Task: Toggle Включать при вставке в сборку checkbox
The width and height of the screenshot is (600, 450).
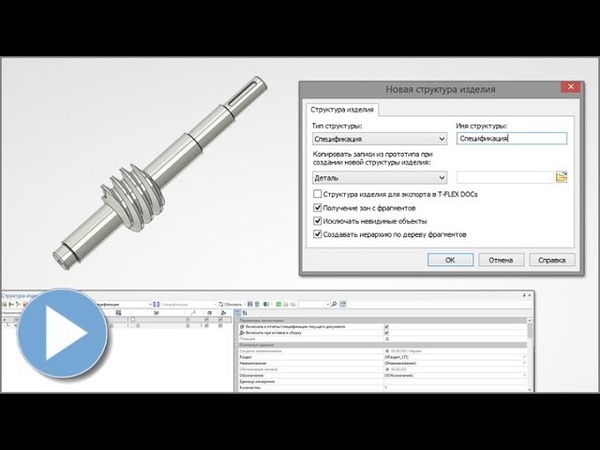Action: (386, 333)
